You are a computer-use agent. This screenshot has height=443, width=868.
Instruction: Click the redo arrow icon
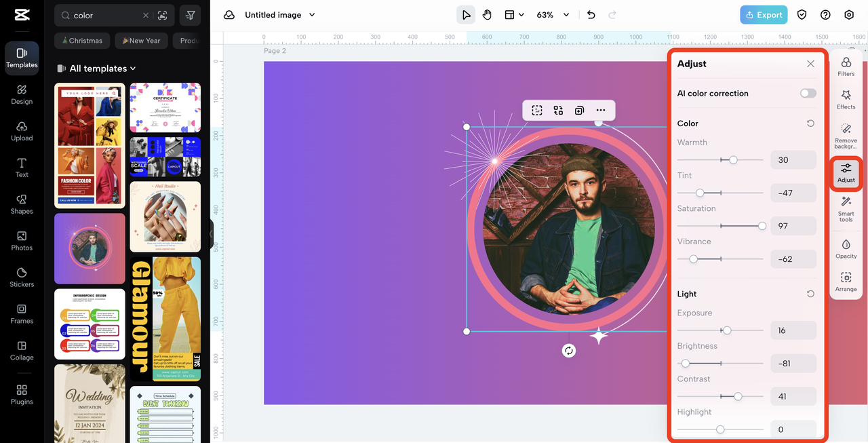pos(612,15)
